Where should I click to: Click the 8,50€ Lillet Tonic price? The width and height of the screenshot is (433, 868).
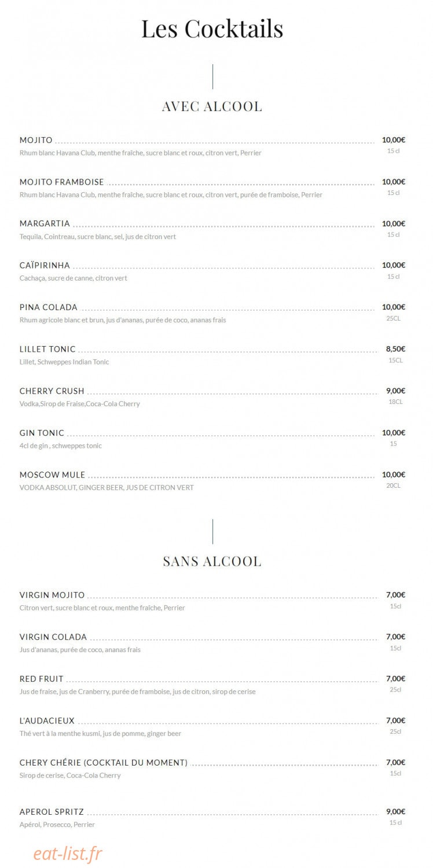point(395,349)
